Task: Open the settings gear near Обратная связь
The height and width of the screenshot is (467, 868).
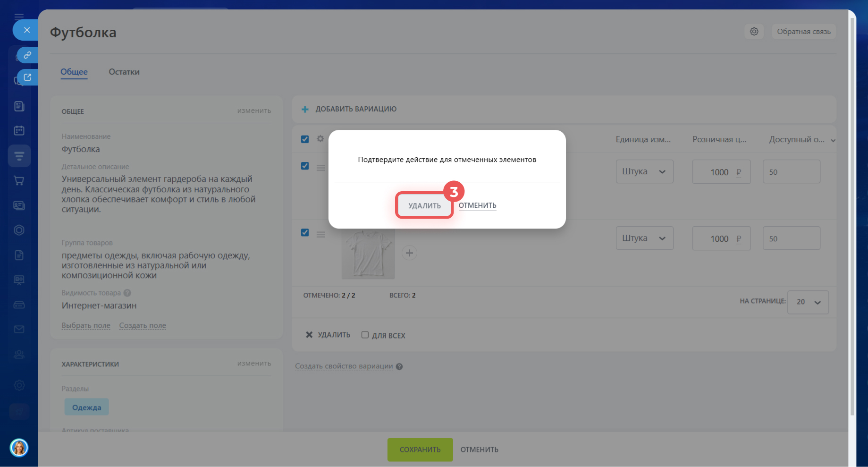Action: [x=754, y=32]
